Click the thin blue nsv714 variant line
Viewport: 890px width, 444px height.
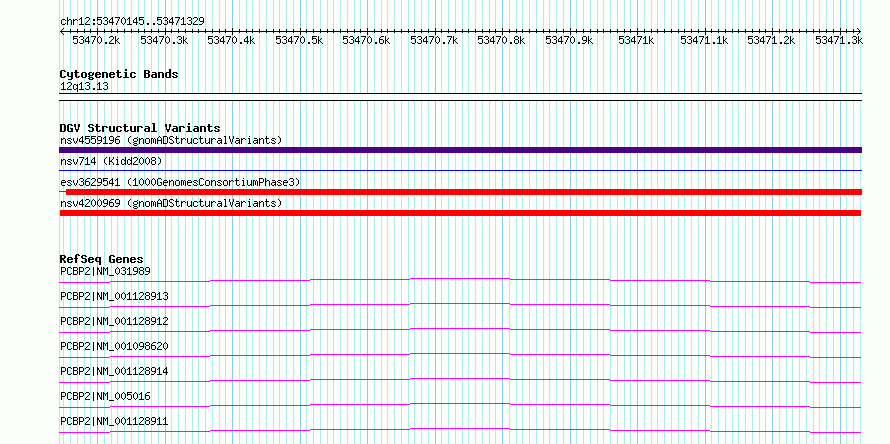[x=460, y=170]
